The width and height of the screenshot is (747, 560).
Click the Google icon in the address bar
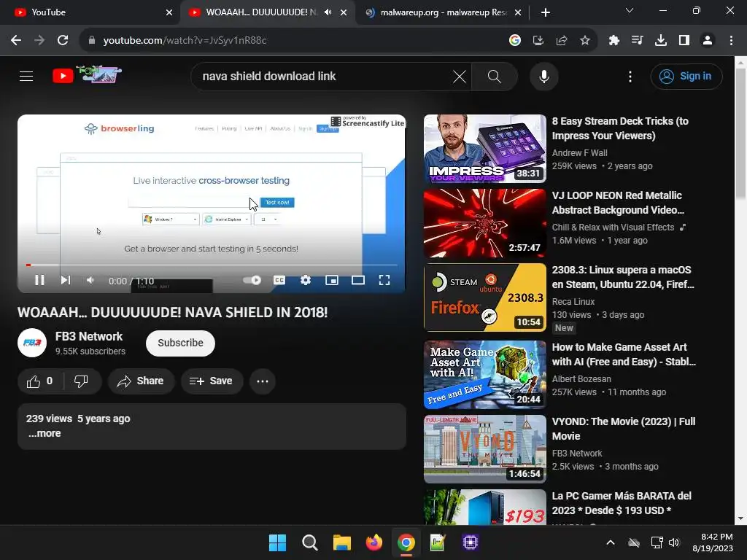tap(514, 41)
